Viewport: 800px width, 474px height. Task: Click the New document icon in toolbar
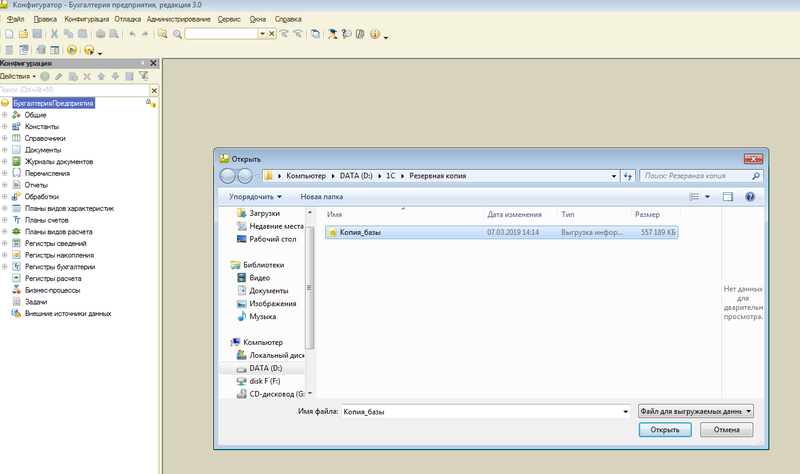click(x=9, y=34)
